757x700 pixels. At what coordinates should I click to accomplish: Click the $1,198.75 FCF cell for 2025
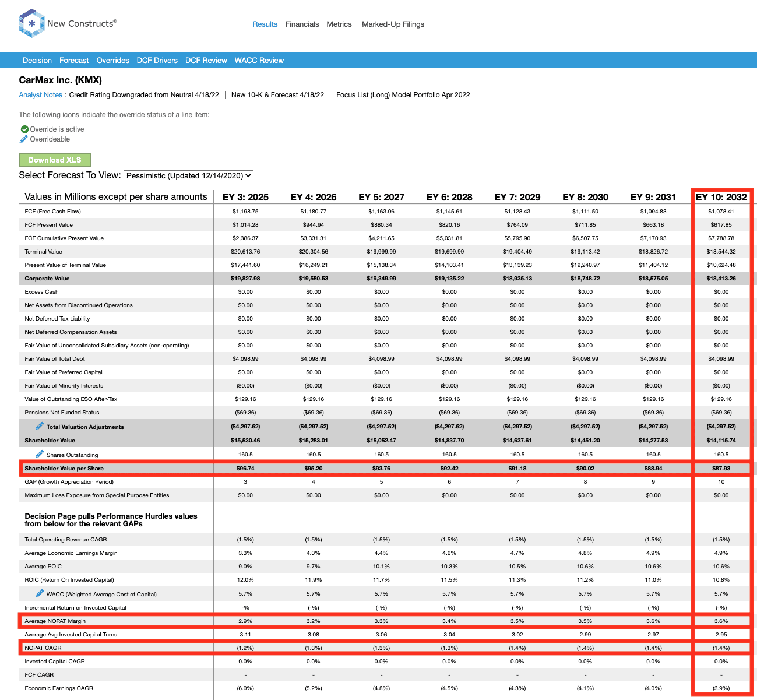pyautogui.click(x=245, y=212)
